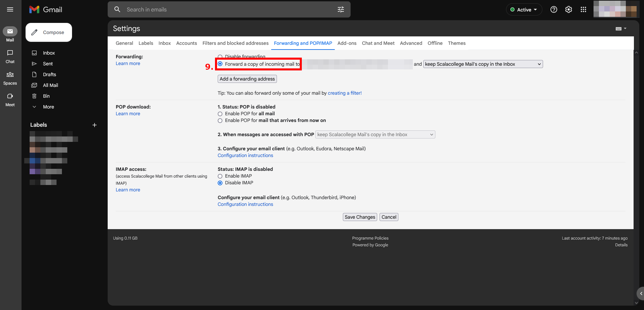Open Meet in the side rail
The width and height of the screenshot is (644, 310).
tap(10, 99)
